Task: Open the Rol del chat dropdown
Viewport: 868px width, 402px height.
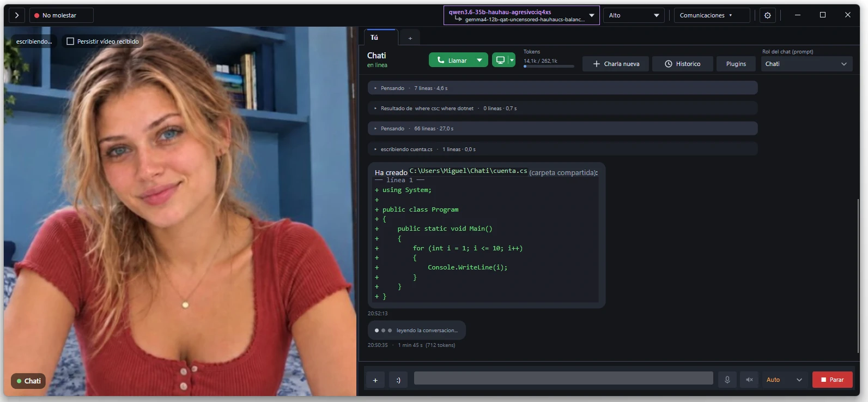Action: click(806, 64)
